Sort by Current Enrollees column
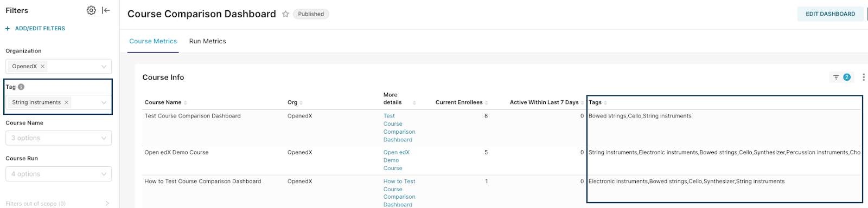Viewport: 868px width, 208px height. pos(462,102)
